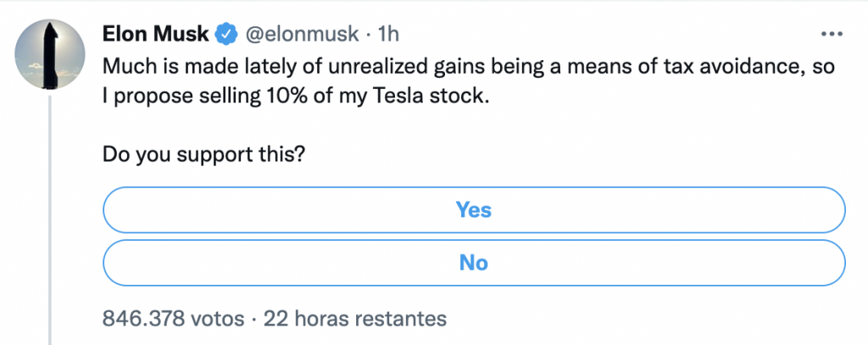This screenshot has width=868, height=345.
Task: Visit the @elonmusk handle link
Action: [x=301, y=34]
